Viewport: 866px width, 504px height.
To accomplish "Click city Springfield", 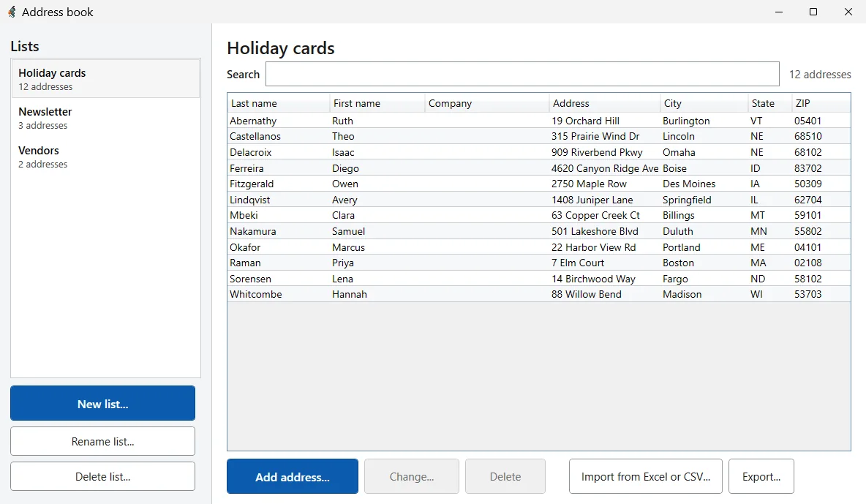I will 687,200.
